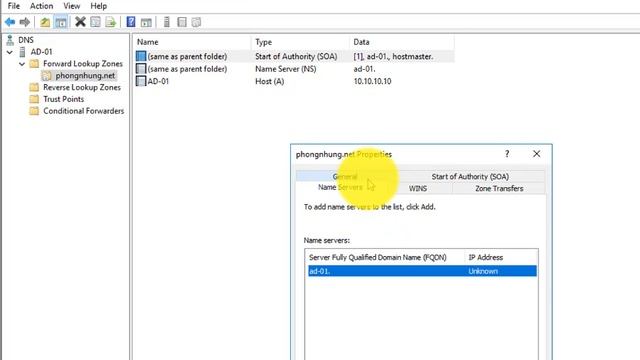
Task: Select Trust Points label
Action: click(x=63, y=99)
